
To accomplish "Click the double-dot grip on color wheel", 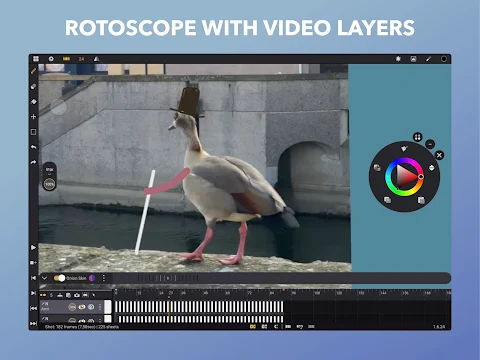I will click(x=417, y=137).
